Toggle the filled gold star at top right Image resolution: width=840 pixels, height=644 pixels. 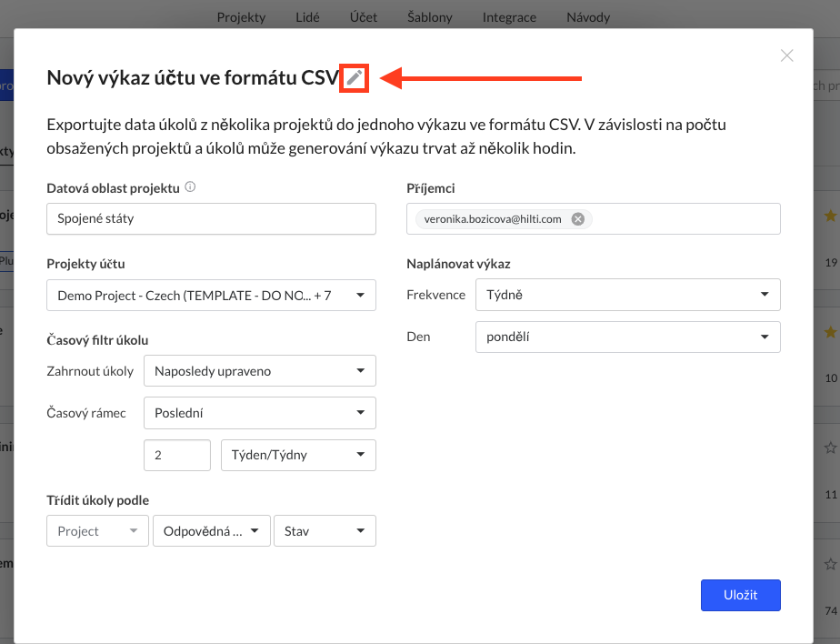[x=830, y=216]
